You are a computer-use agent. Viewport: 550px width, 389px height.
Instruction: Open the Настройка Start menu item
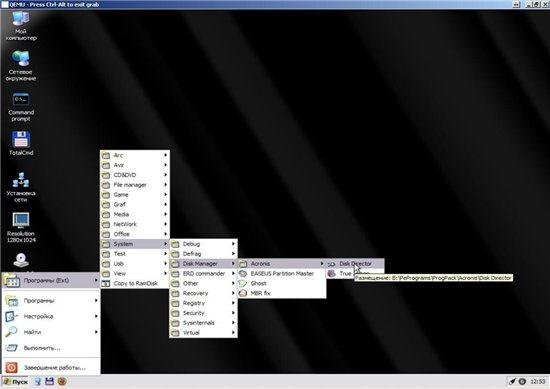coord(51,316)
